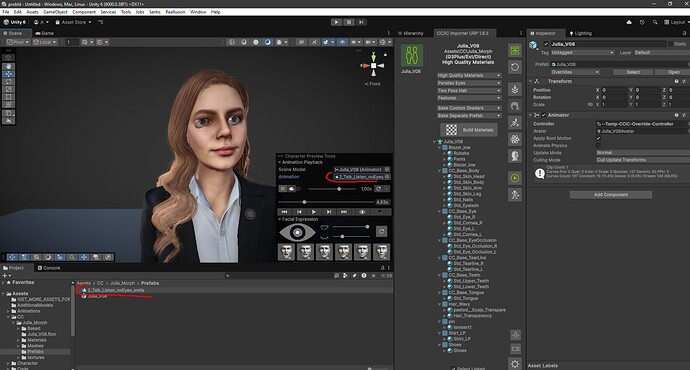Viewport: 690px width, 370px height.
Task: Open the Parallax Eyes dropdown
Action: [x=469, y=83]
